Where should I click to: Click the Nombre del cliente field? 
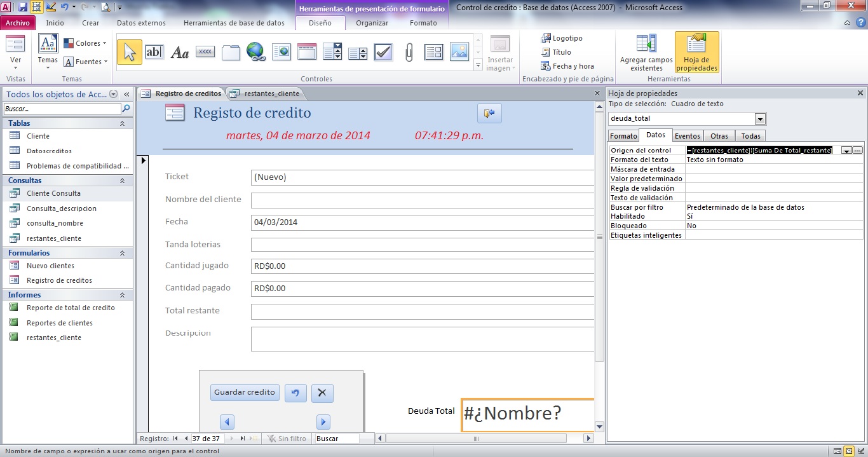tap(423, 200)
